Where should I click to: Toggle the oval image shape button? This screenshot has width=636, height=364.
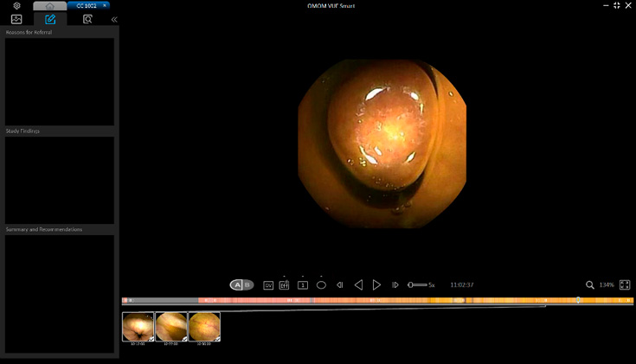pos(321,284)
